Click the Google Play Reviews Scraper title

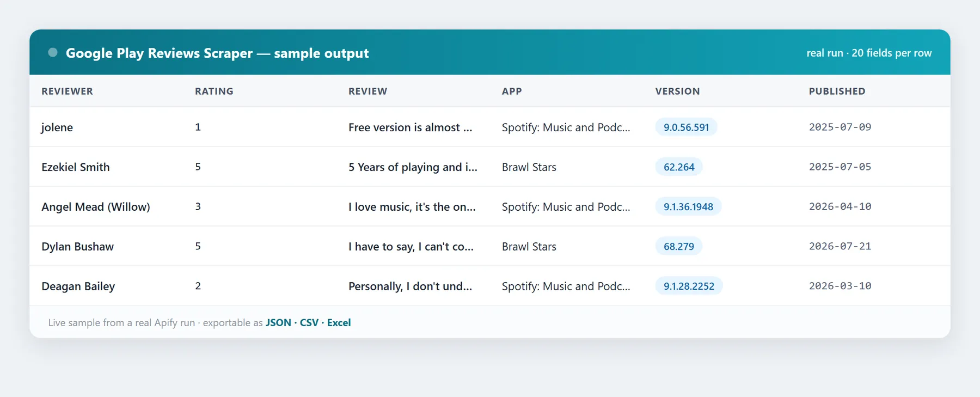pyautogui.click(x=217, y=53)
